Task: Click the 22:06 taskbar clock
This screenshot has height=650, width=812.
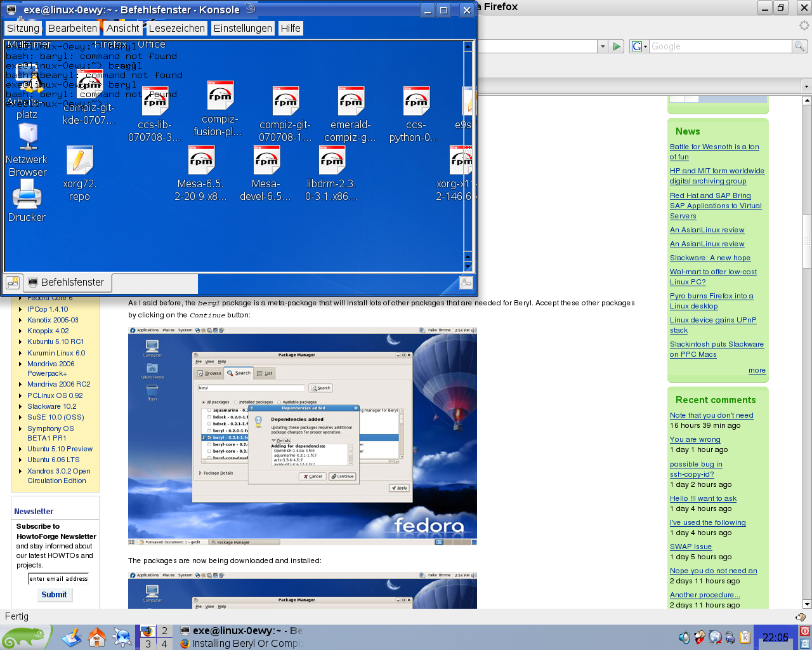Action: (775, 637)
